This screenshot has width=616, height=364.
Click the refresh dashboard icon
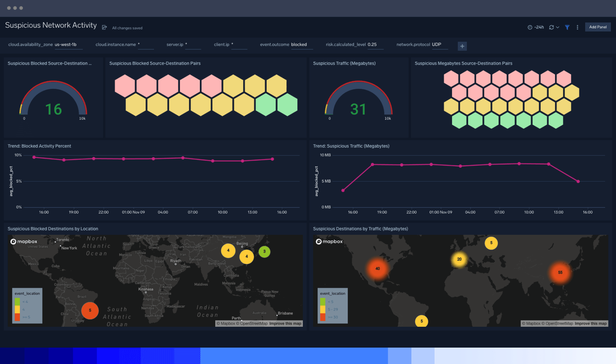click(551, 27)
